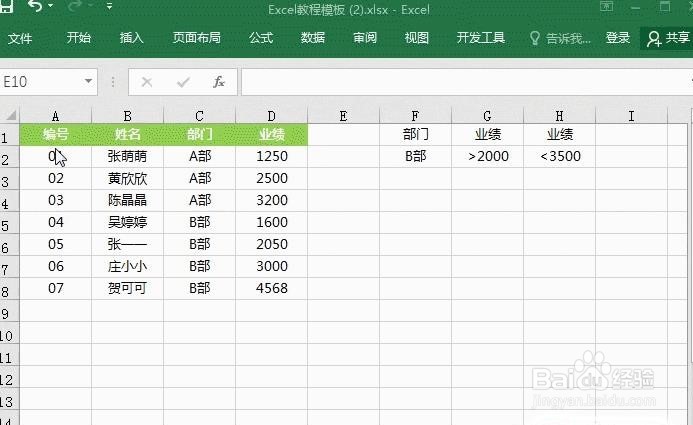Image resolution: width=693 pixels, height=425 pixels.
Task: Click the criteria cell B部 in column F
Action: tap(415, 156)
